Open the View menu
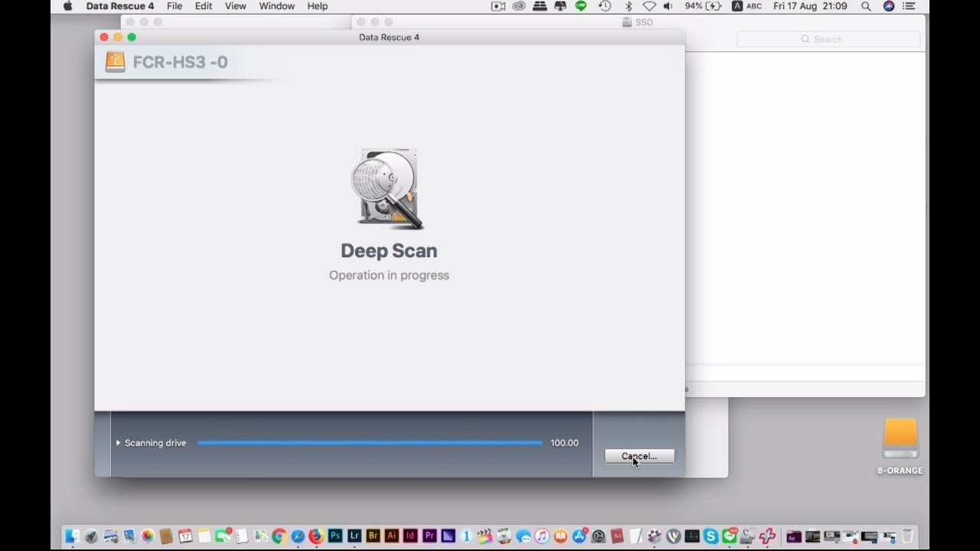980x551 pixels. pos(236,6)
